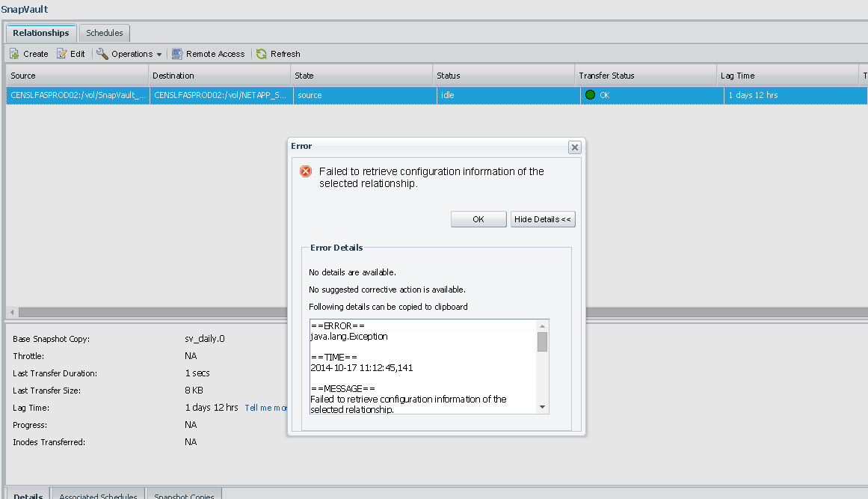Click the Edit pencil icon
This screenshot has height=499, width=868.
click(x=61, y=54)
